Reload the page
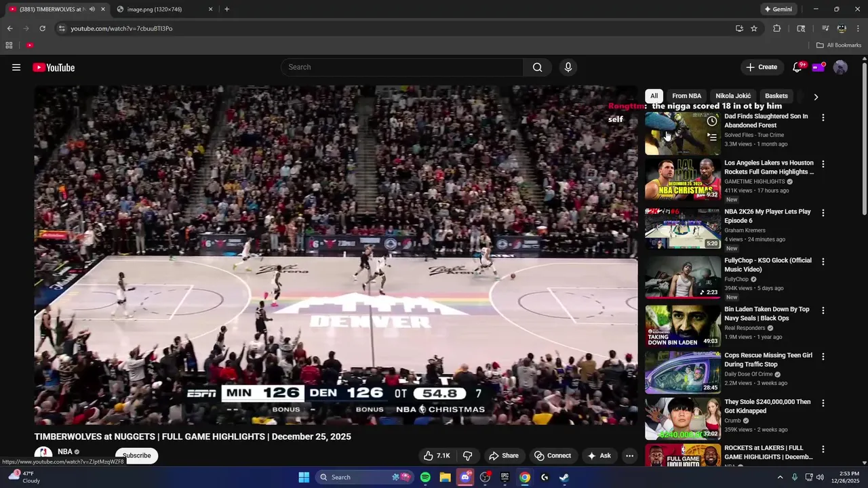This screenshot has width=868, height=488. point(42,28)
